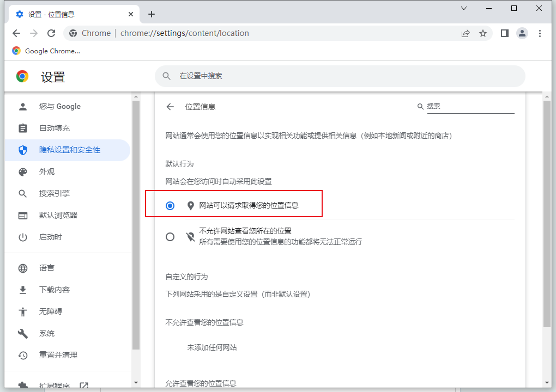
Task: Click the person icon beside 您与 Google
Action: (x=23, y=107)
